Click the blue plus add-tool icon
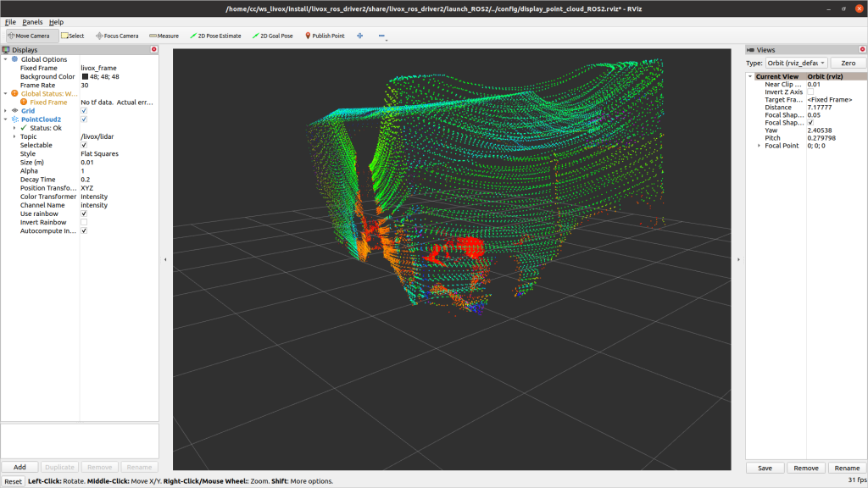This screenshot has width=868, height=488. pyautogui.click(x=359, y=36)
